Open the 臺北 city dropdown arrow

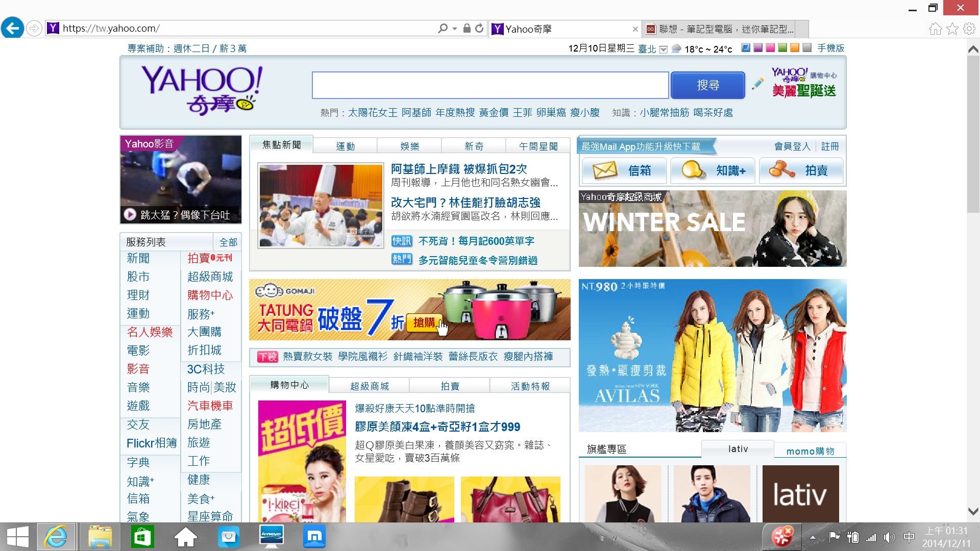point(663,49)
